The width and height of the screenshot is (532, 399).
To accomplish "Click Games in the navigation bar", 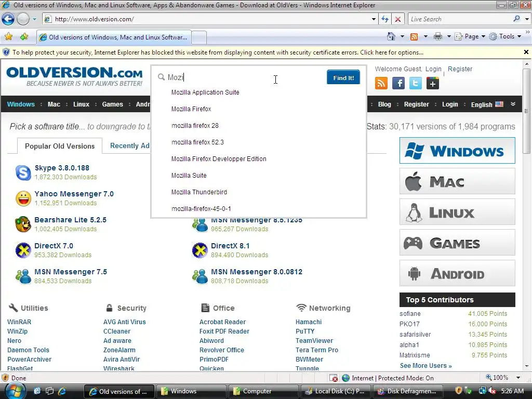I will 112,104.
